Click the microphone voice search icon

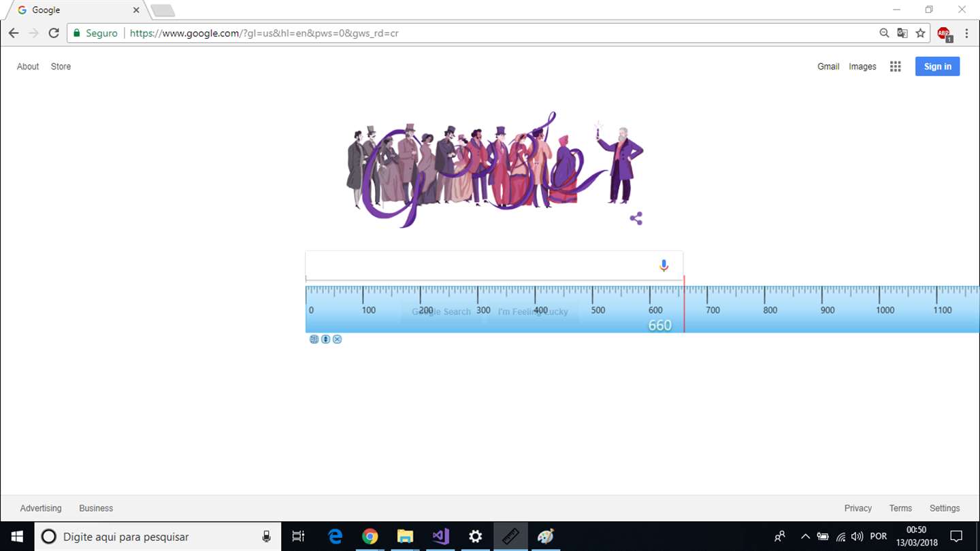664,265
